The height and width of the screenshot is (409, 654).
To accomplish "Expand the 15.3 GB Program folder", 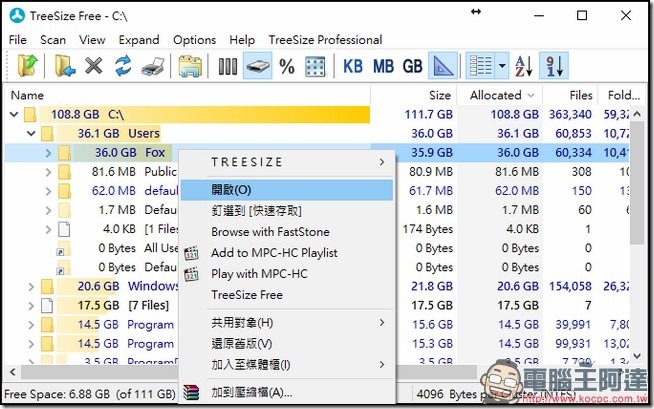I will point(31,344).
